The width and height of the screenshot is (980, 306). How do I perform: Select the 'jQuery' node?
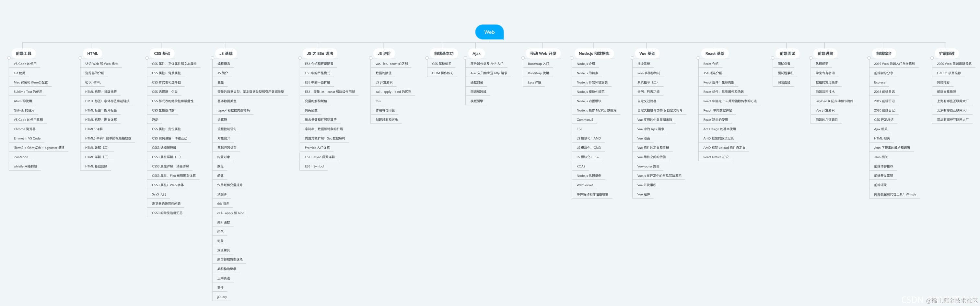[222, 297]
